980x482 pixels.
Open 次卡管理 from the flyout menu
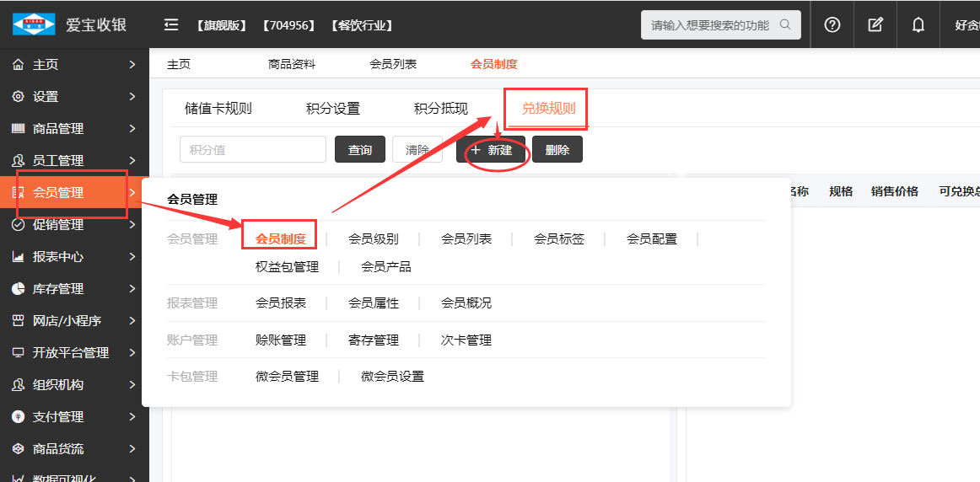click(466, 340)
